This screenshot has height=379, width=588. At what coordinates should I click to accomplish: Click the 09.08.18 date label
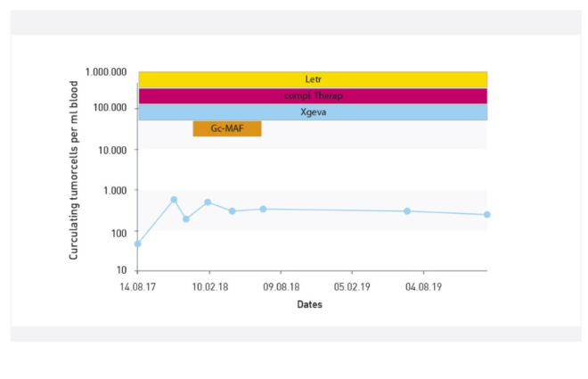280,286
